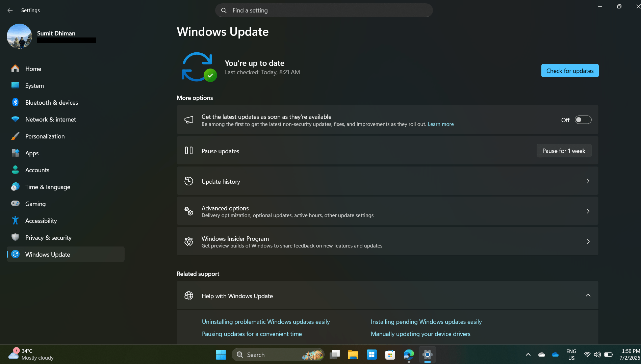641x364 pixels.
Task: Expand Advanced options chevron
Action: 588,211
